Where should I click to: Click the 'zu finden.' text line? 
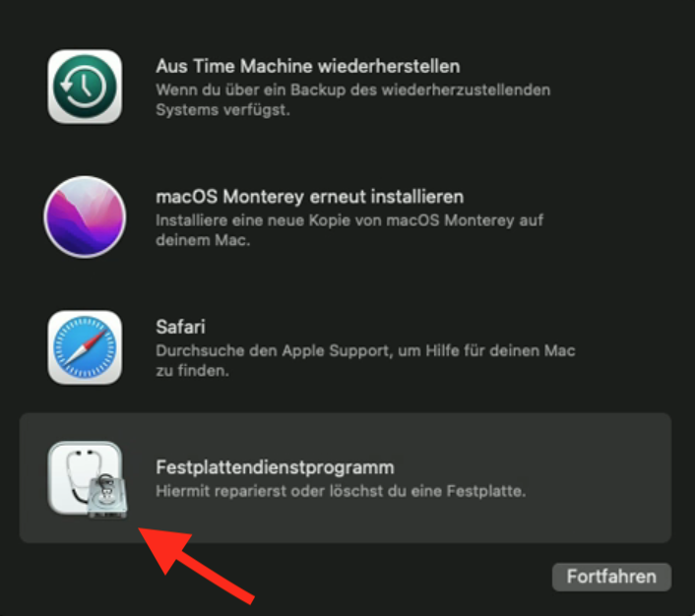tap(192, 371)
